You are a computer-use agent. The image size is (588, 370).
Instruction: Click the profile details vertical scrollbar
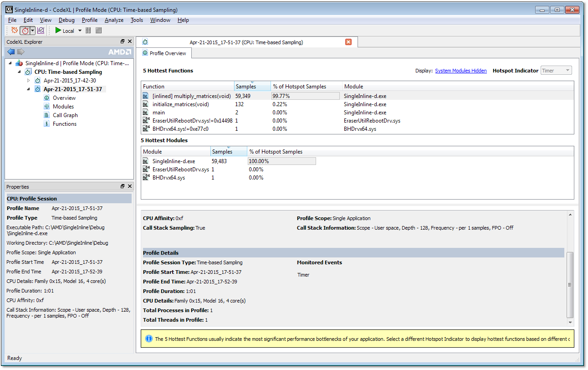click(x=570, y=284)
